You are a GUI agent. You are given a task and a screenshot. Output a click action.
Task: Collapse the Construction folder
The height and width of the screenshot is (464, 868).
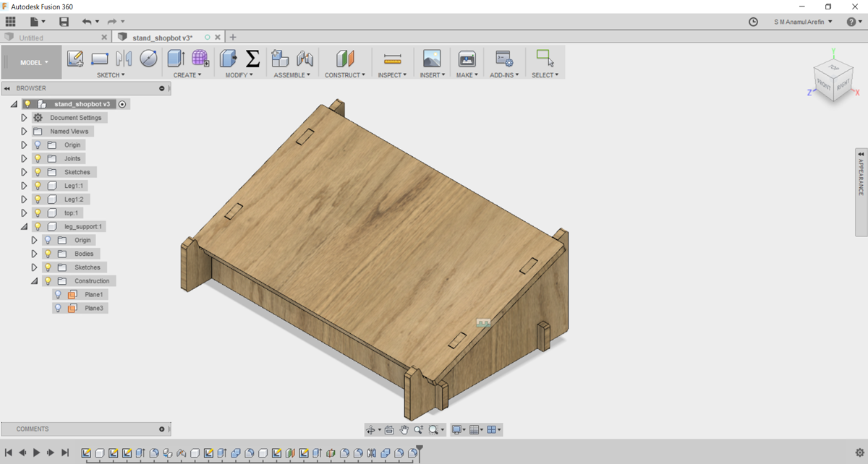point(34,281)
